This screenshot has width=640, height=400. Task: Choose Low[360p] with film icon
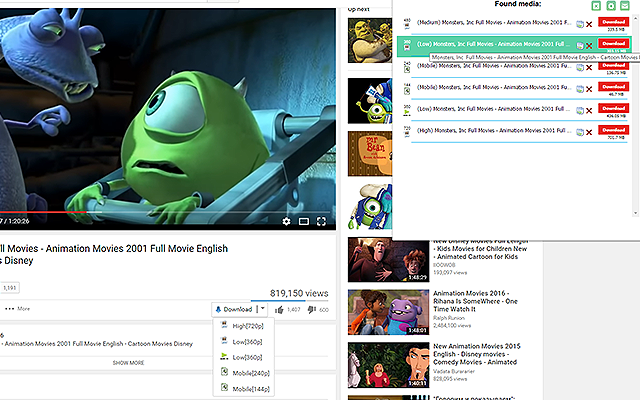click(x=243, y=341)
